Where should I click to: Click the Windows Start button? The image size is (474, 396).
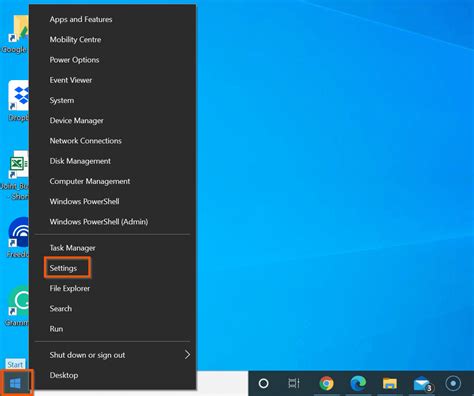pyautogui.click(x=16, y=383)
